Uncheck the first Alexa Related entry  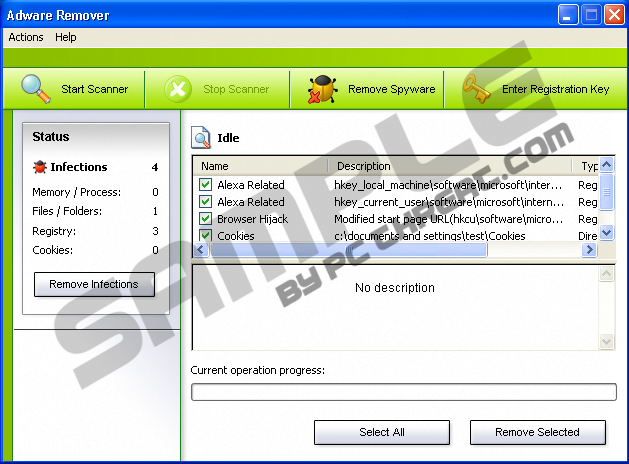coord(205,185)
